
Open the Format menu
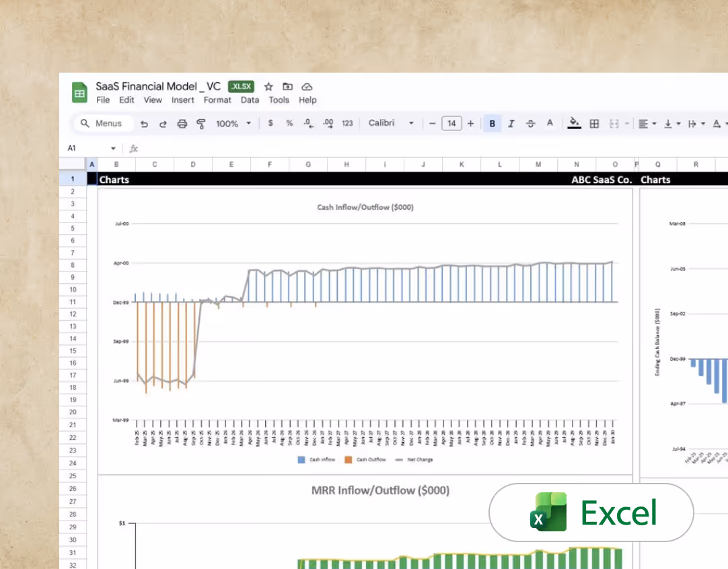(x=217, y=100)
